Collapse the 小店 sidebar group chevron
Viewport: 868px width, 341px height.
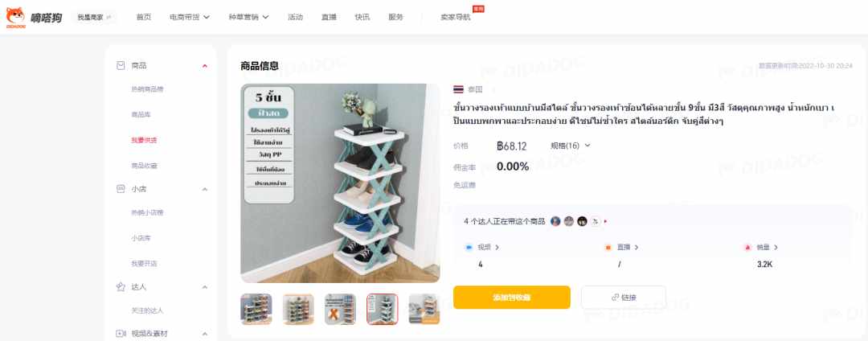205,189
